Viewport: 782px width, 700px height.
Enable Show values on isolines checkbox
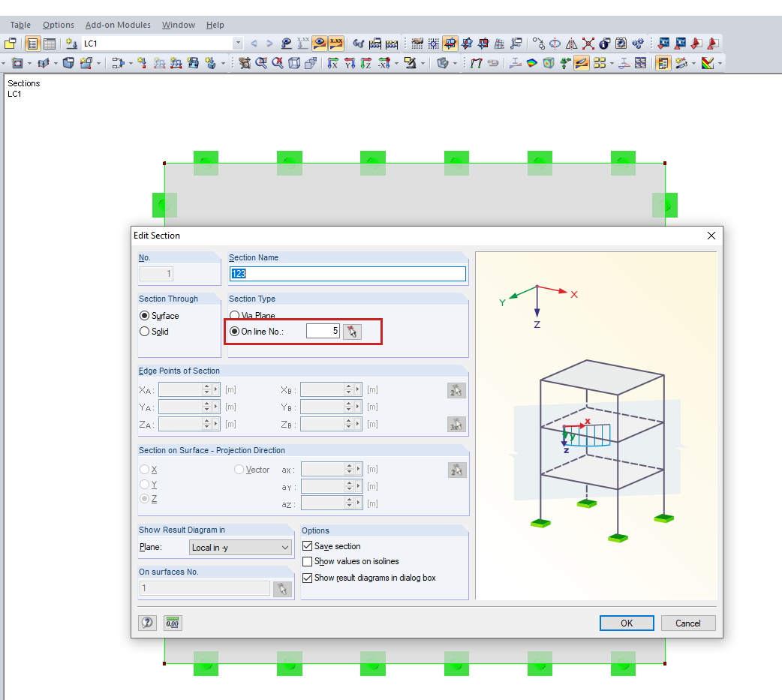307,561
